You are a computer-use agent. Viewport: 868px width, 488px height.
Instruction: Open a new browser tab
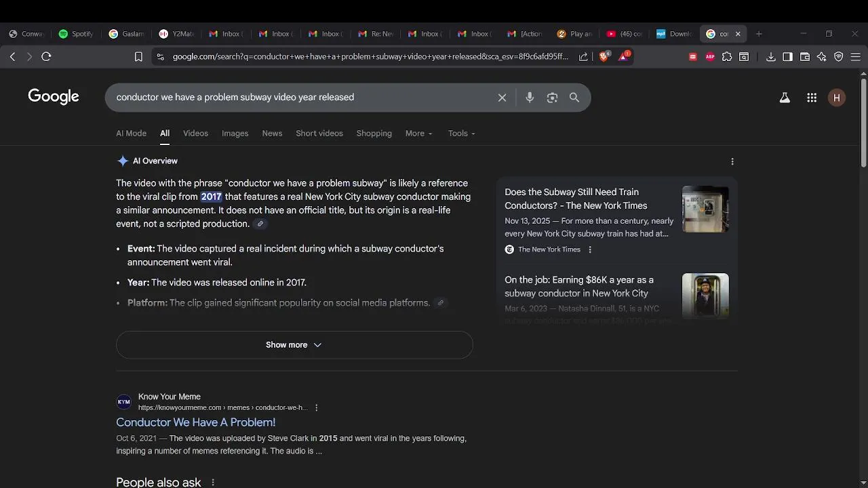(759, 34)
